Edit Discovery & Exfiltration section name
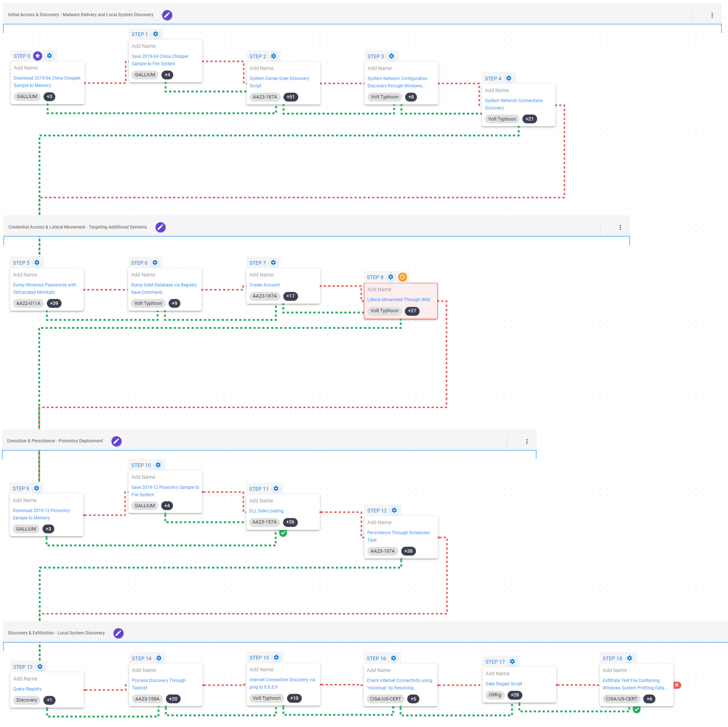Screen dimensions: 728x727 [118, 633]
